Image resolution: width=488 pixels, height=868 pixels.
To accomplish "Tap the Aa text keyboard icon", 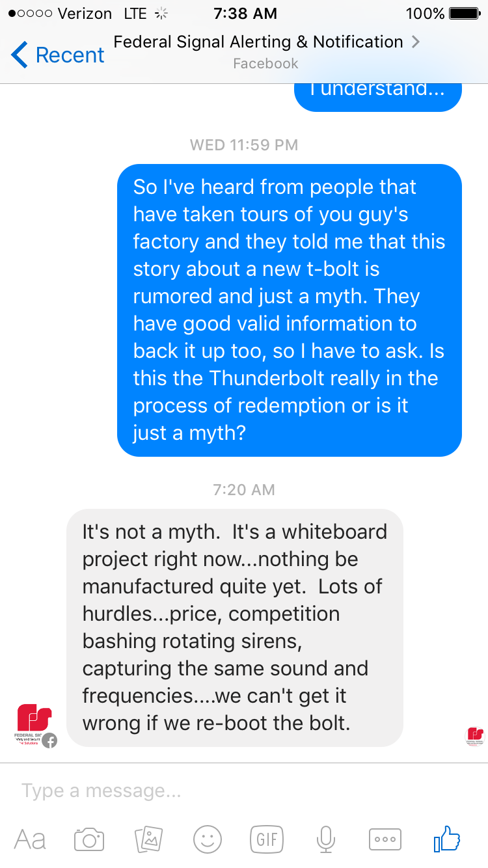I will 30,839.
